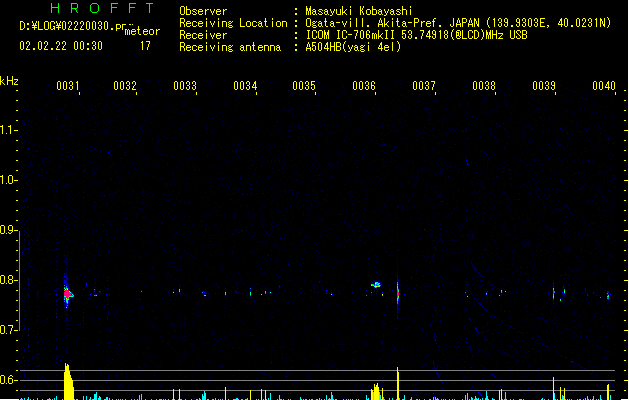Image resolution: width=629 pixels, height=400 pixels.
Task: Click the large yellow intensity peak at 0031
Action: click(69, 381)
